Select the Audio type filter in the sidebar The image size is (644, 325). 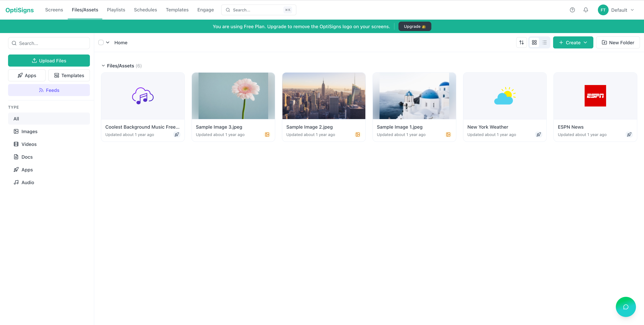pos(27,182)
